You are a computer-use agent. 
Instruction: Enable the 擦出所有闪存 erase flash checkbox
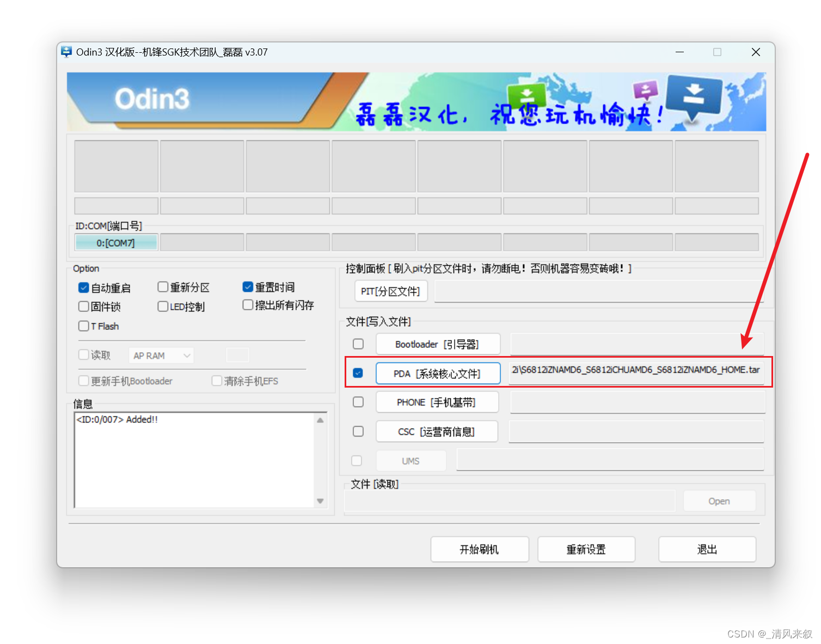(248, 305)
